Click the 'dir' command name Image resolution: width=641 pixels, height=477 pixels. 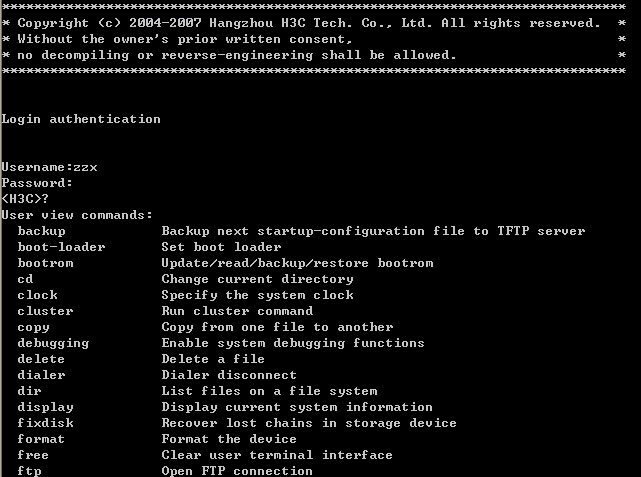29,391
